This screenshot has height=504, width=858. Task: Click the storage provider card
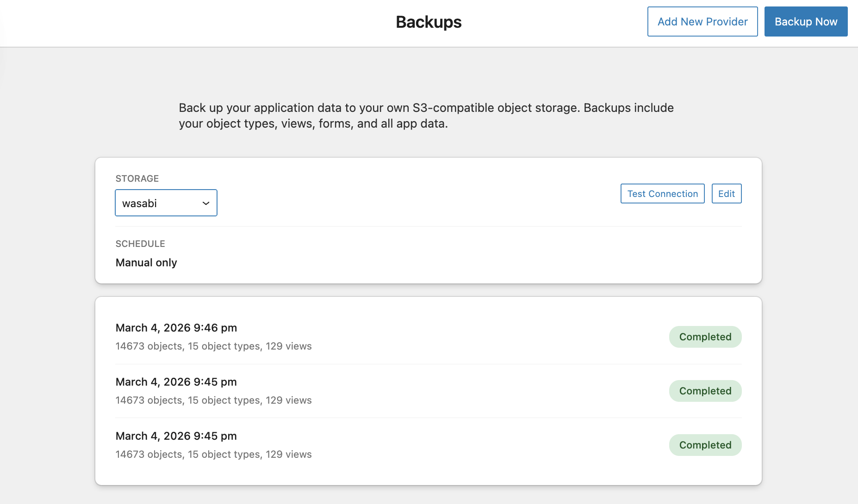428,221
